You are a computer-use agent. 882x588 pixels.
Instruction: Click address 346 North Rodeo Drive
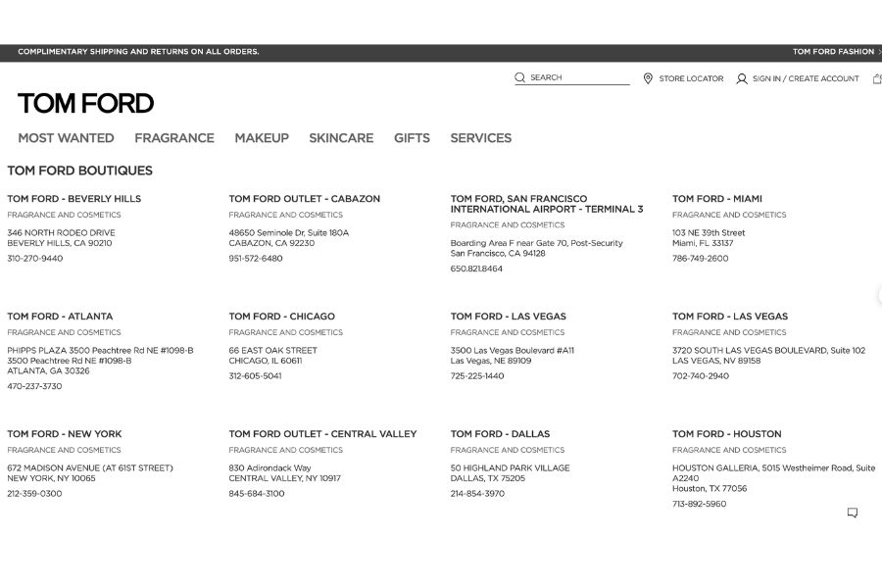[62, 233]
